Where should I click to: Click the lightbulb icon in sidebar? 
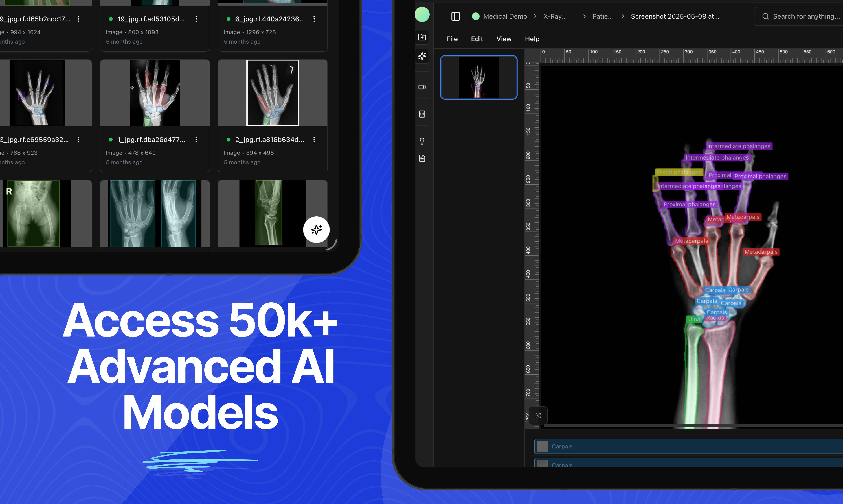click(422, 141)
